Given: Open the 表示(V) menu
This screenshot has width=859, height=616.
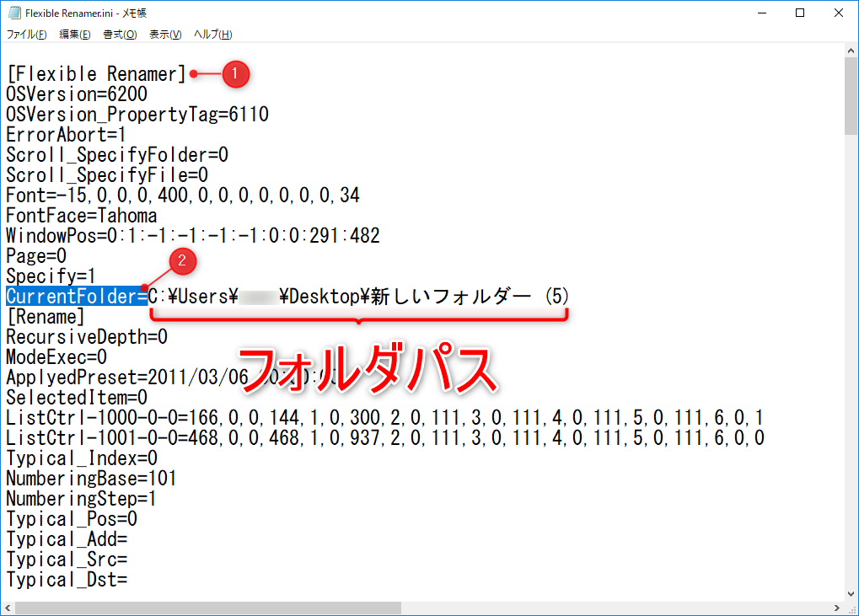Looking at the screenshot, I should pos(165,35).
